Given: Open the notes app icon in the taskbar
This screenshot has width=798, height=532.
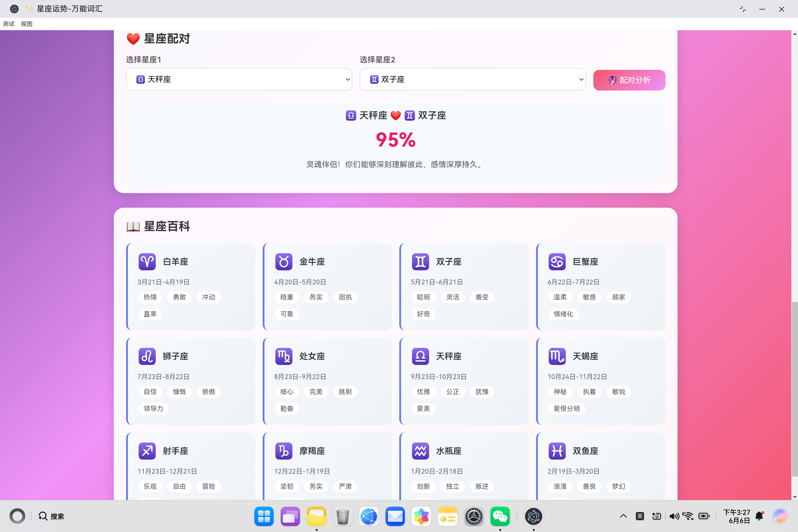Looking at the screenshot, I should [448, 516].
